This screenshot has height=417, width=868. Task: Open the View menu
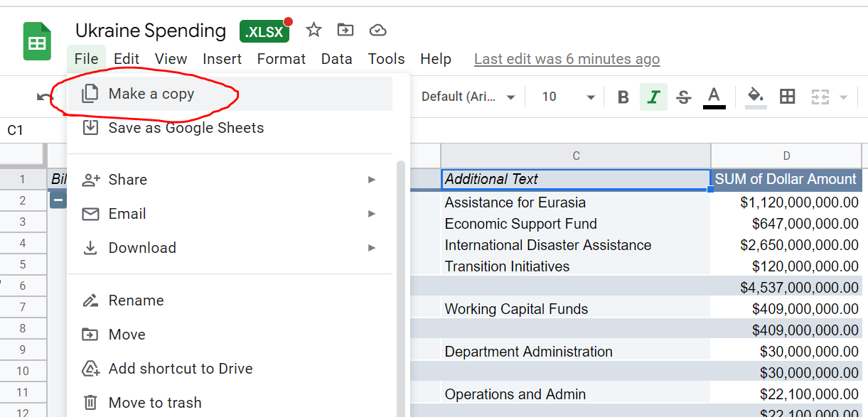(x=171, y=59)
